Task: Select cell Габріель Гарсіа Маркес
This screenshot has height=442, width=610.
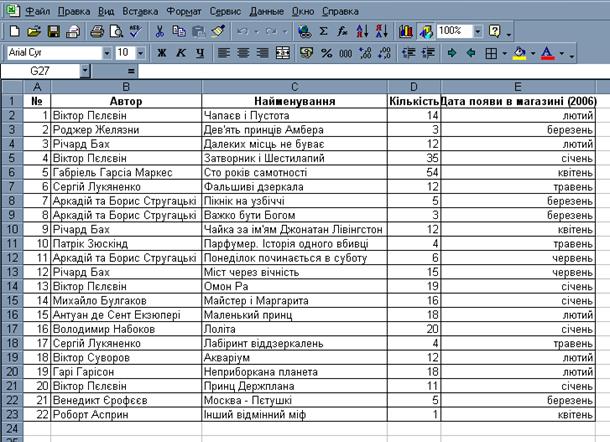Action: [x=126, y=172]
